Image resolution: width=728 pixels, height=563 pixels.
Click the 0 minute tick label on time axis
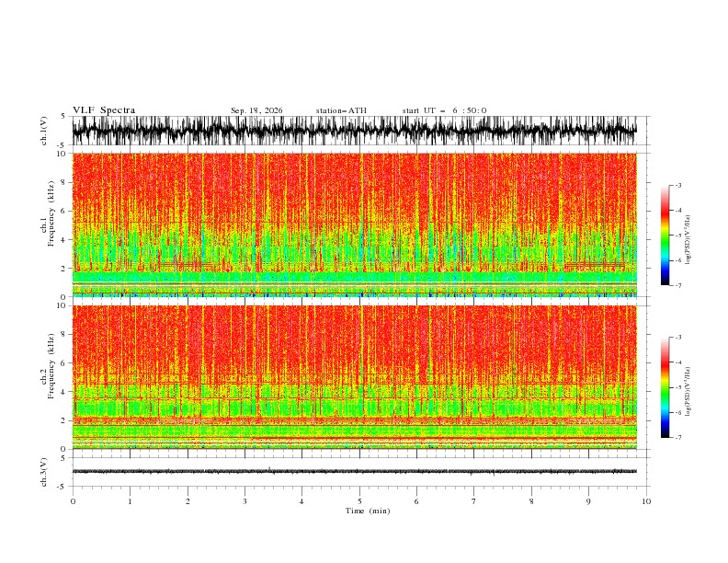tap(73, 501)
